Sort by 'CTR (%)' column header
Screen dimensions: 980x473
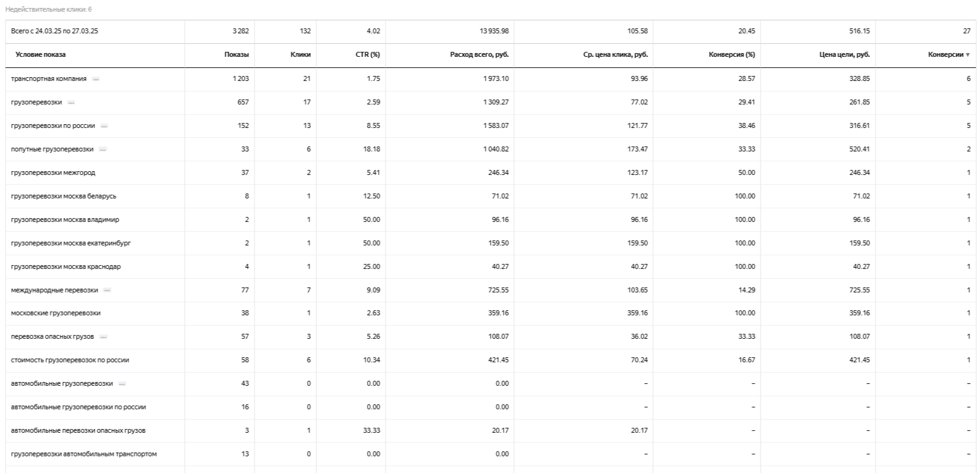coord(367,54)
